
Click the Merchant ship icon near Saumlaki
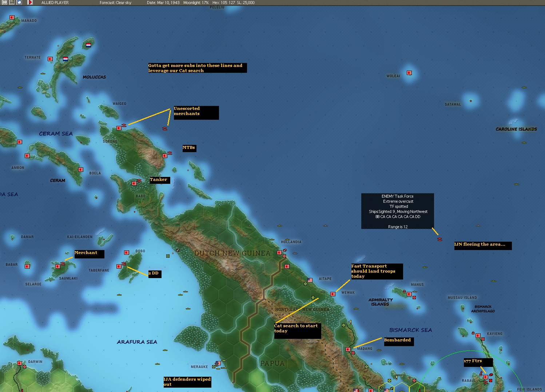(63, 264)
